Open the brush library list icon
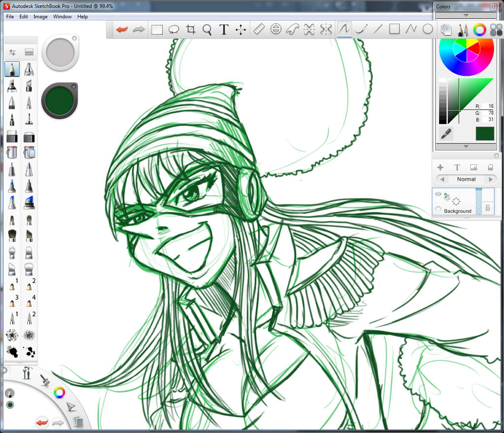 click(29, 52)
